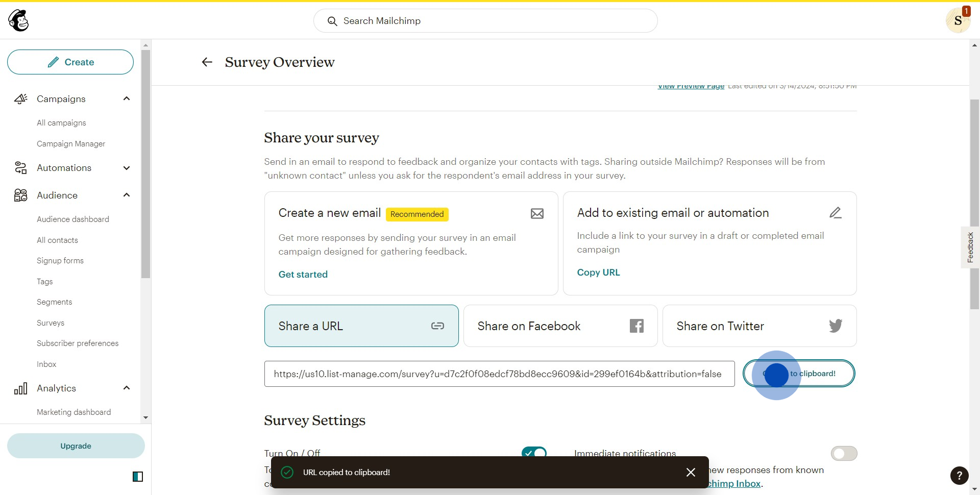Click the pencil icon in Add to existing email

(x=836, y=213)
